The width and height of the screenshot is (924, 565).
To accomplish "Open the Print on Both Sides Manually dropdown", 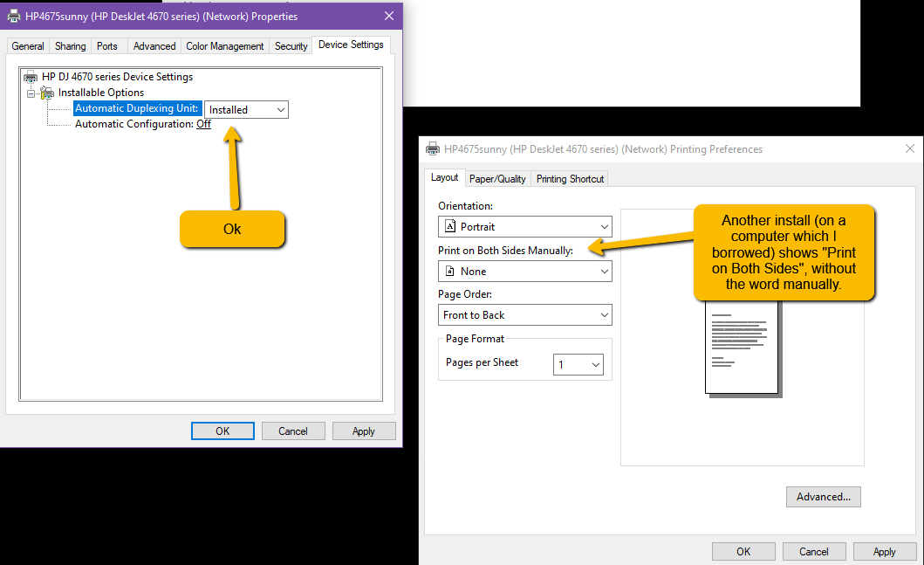I will coord(524,272).
